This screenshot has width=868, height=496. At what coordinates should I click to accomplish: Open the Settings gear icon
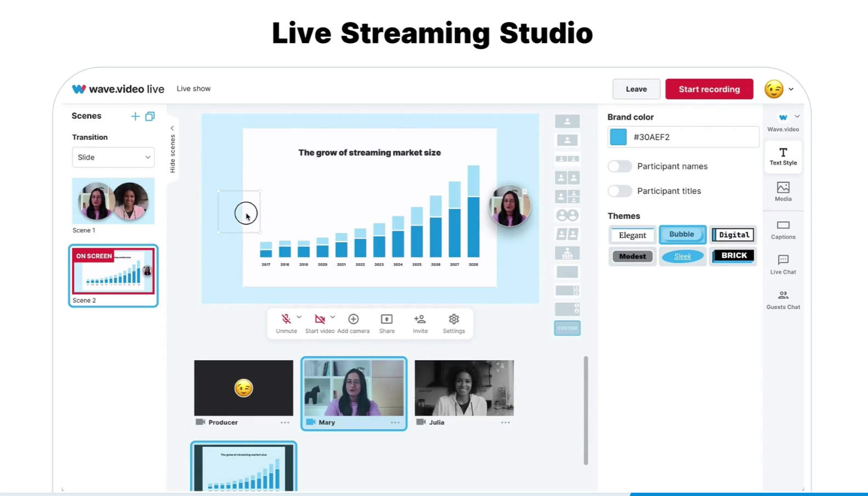[453, 320]
